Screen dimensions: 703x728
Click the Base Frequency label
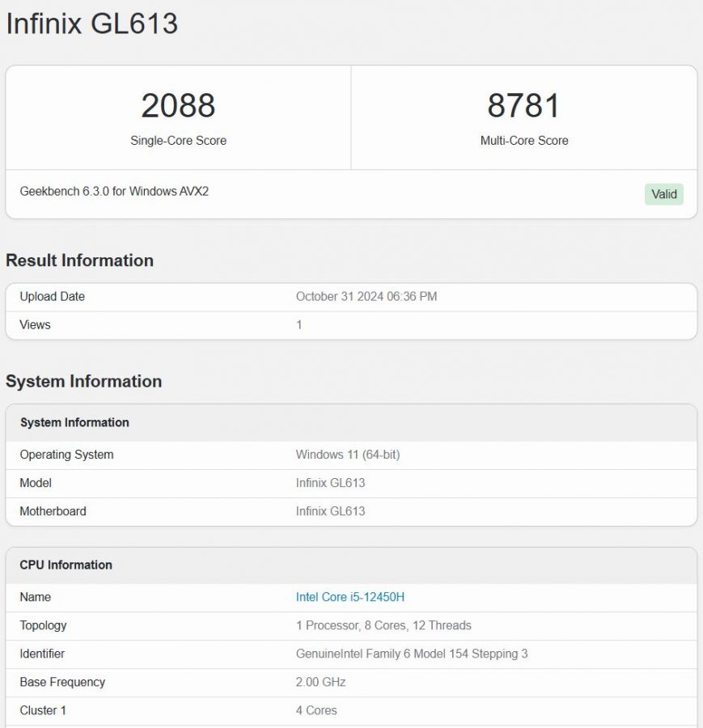(x=62, y=682)
